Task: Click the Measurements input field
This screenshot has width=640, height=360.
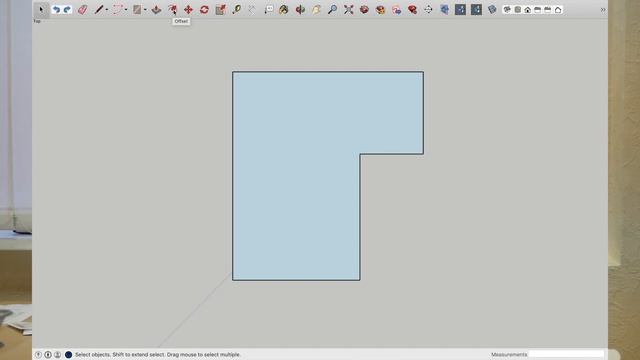Action: coord(566,354)
